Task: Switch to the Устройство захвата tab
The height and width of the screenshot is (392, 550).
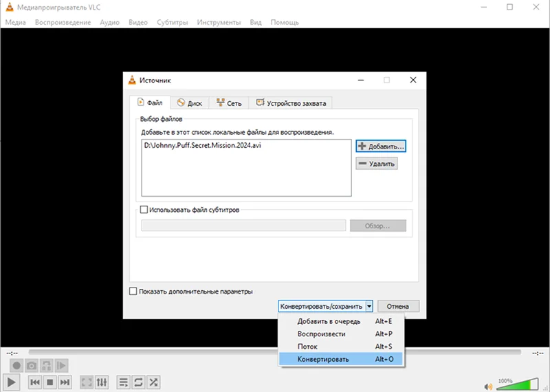Action: pyautogui.click(x=291, y=103)
